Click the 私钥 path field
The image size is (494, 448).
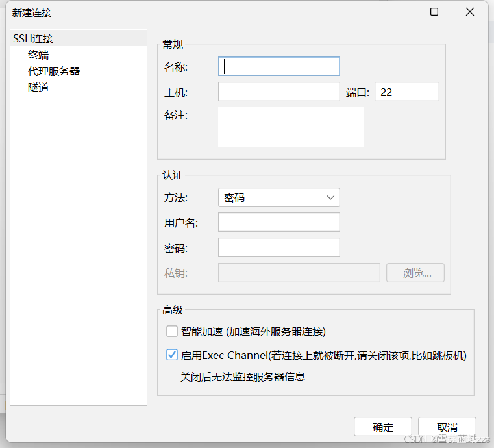pos(299,273)
